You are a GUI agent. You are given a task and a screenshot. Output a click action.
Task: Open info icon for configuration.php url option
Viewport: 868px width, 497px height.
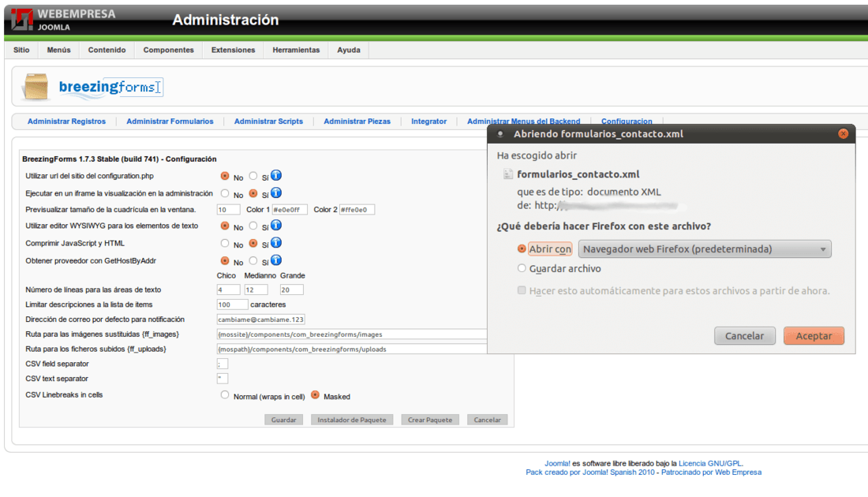pyautogui.click(x=276, y=175)
